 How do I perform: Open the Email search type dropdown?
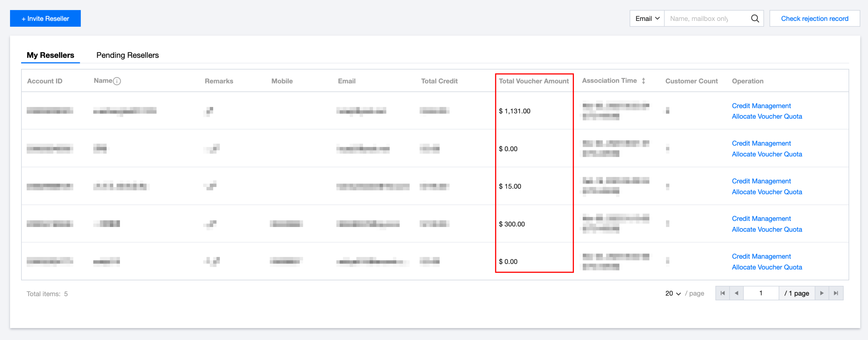(x=647, y=19)
